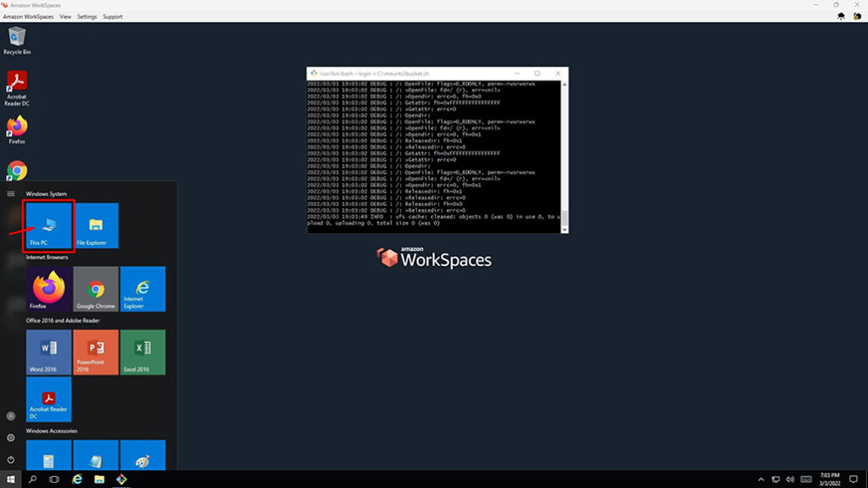Open the Support menu

click(113, 17)
